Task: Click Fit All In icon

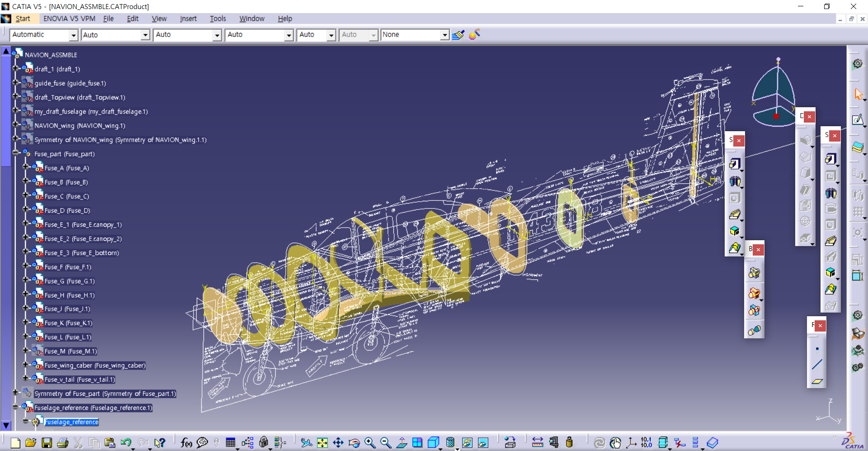Action: click(x=322, y=443)
